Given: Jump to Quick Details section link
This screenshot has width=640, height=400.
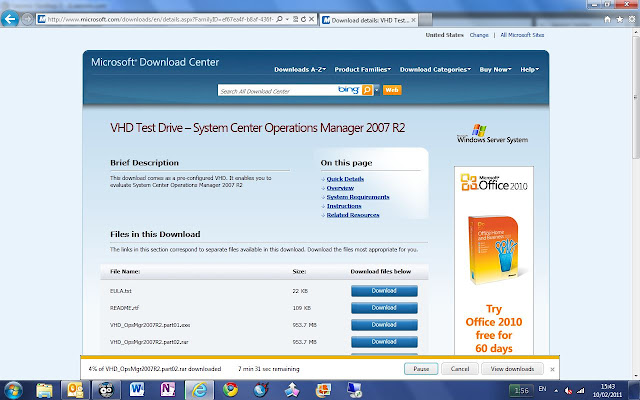Looking at the screenshot, I should coord(345,179).
